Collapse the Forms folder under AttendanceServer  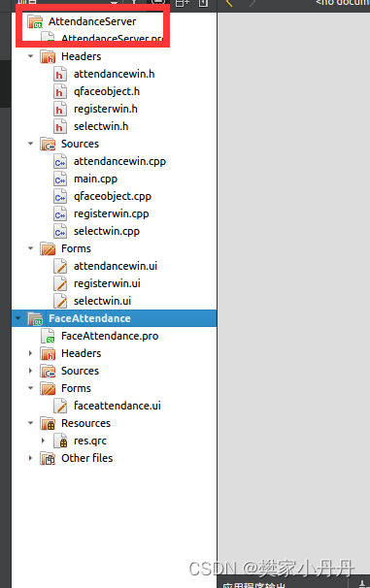pos(31,248)
